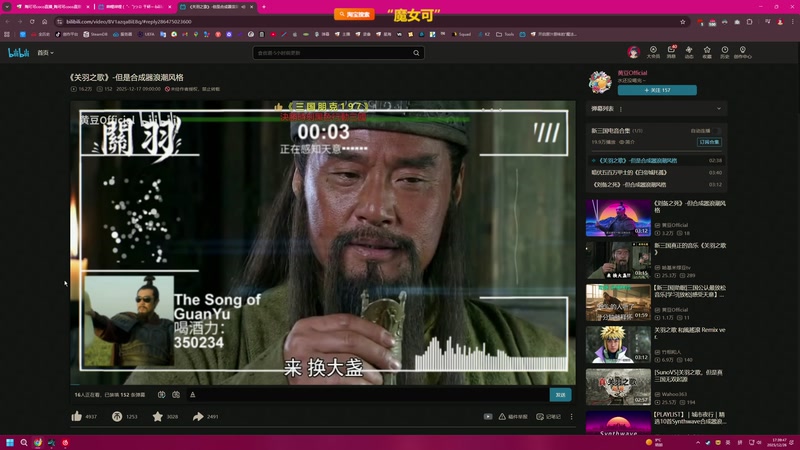
Task: Open the 关羽之歌 Remix recommended video title
Action: click(x=690, y=333)
